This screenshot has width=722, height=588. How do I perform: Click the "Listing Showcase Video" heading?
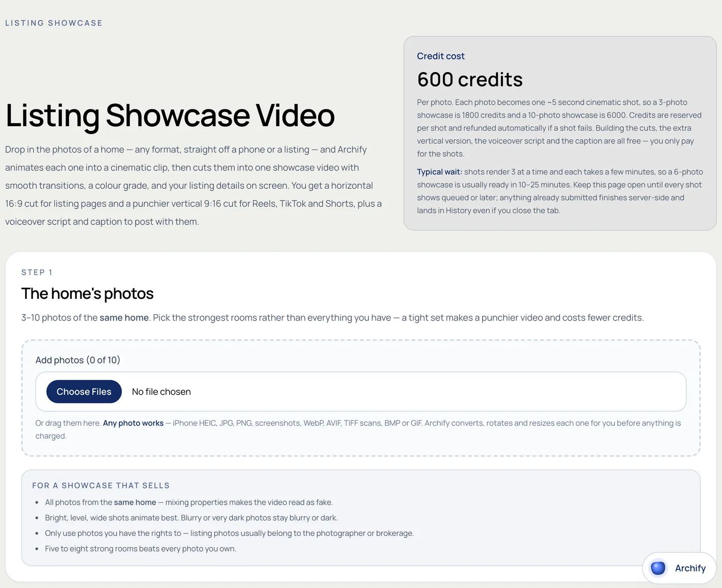[x=170, y=115]
